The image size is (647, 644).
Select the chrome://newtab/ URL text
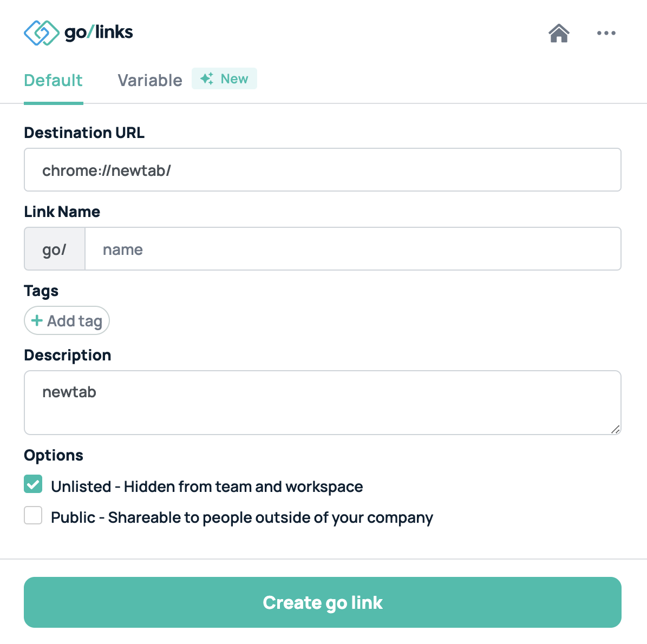(107, 170)
